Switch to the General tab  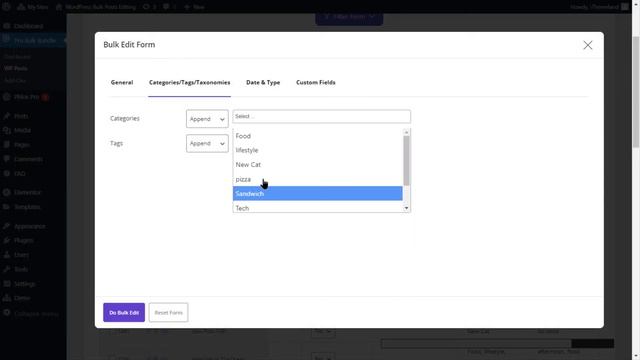[122, 82]
